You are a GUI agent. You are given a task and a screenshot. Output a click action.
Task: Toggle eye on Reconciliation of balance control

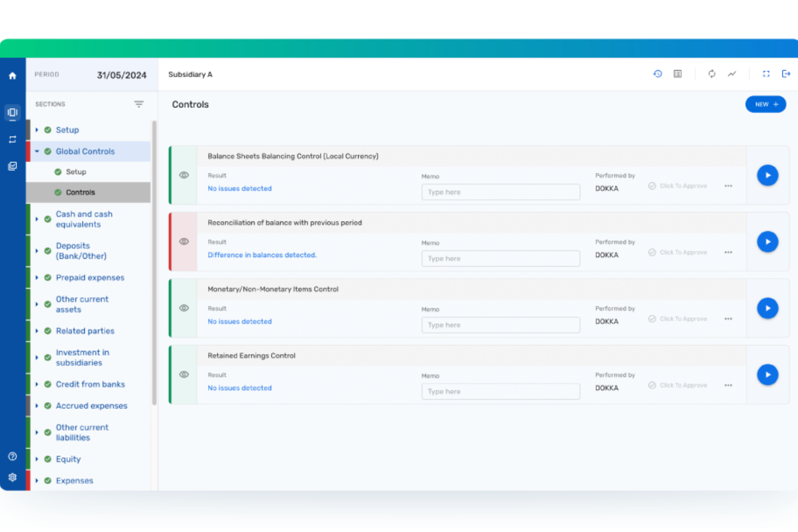click(184, 241)
